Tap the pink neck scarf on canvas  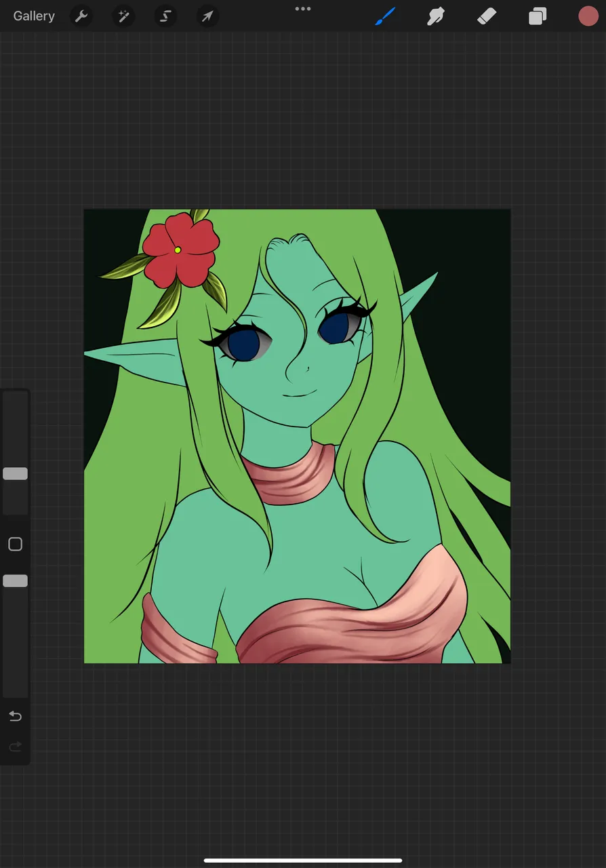(x=293, y=475)
